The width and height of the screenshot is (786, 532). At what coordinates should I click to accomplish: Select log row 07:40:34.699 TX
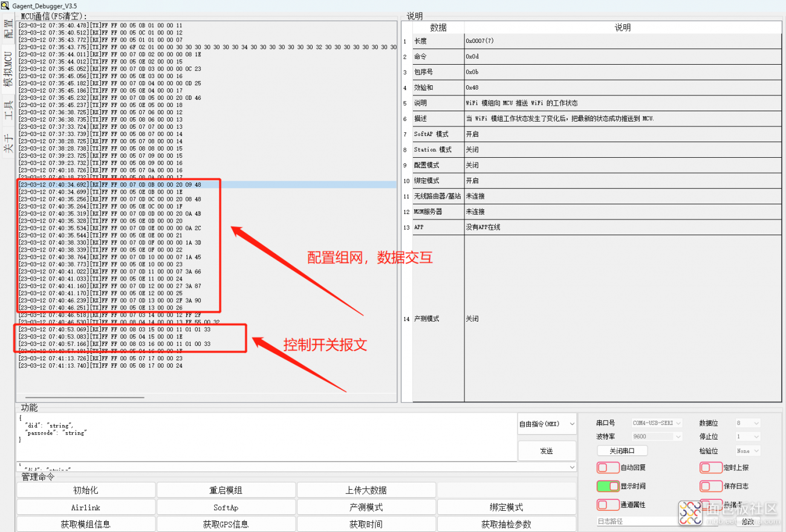[206, 192]
